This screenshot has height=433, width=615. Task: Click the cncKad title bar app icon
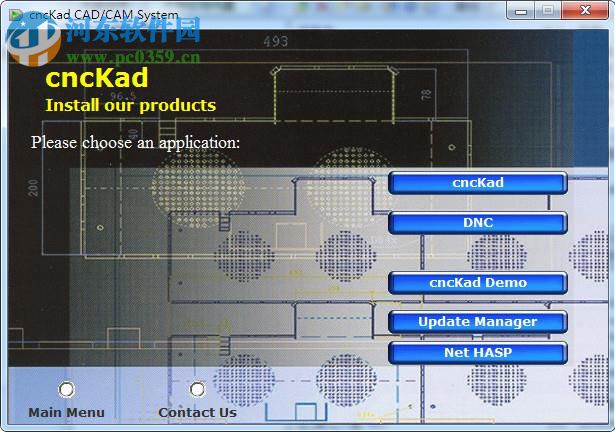click(16, 15)
